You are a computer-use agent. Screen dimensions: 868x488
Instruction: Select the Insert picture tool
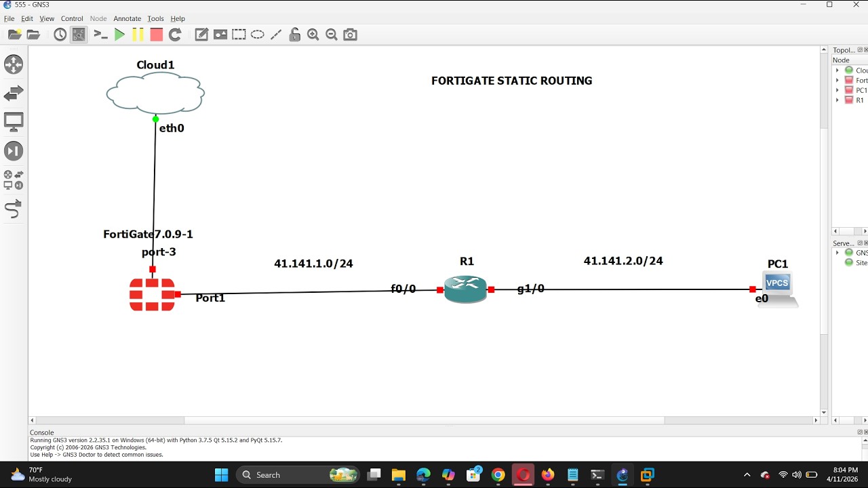click(x=220, y=35)
